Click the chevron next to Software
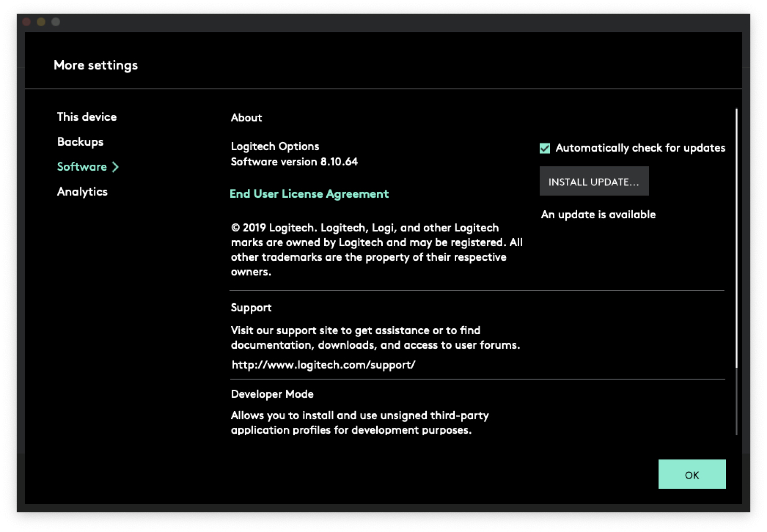 [115, 167]
